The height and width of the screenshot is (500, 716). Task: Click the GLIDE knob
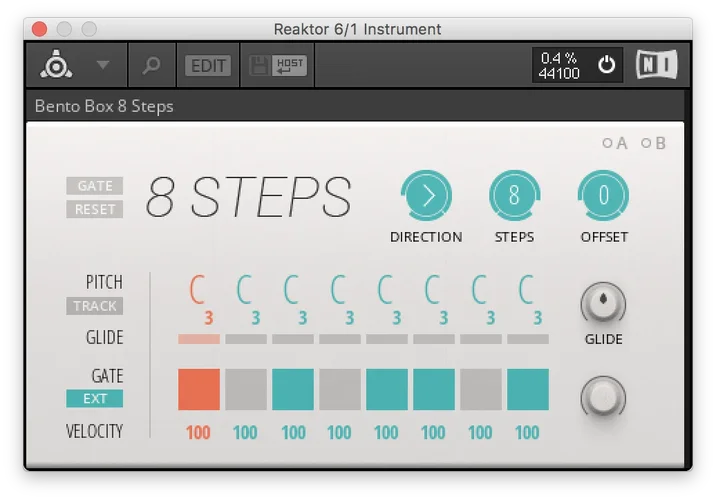pos(603,304)
